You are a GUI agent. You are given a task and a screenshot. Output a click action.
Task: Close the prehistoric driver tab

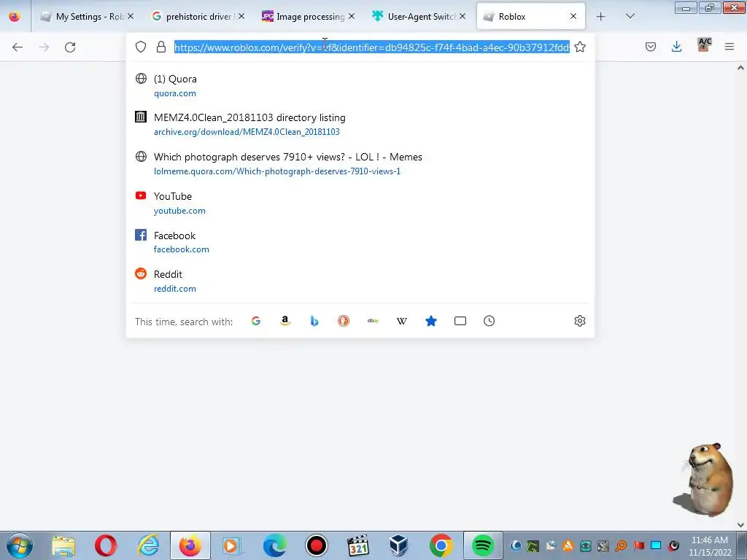click(241, 16)
